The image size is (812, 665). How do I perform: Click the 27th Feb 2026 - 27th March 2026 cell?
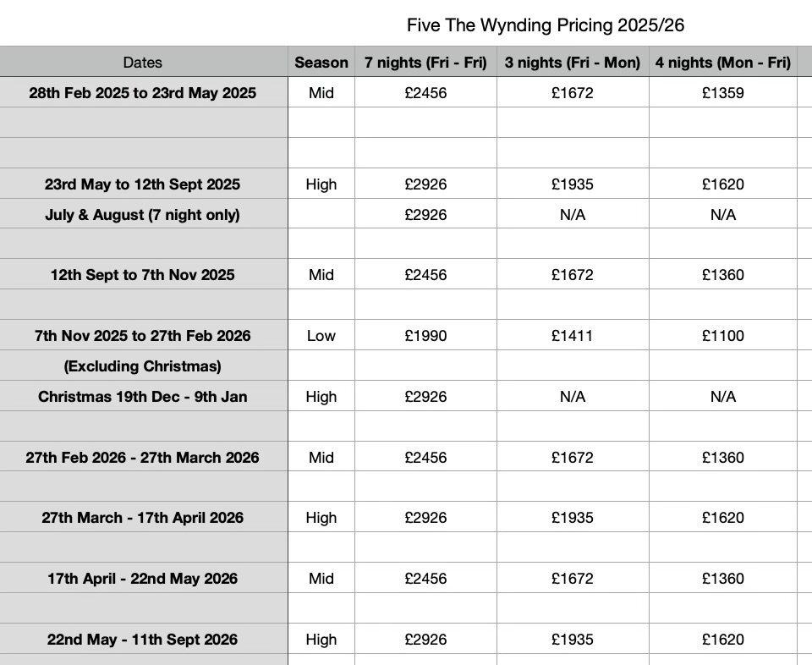[x=142, y=458]
